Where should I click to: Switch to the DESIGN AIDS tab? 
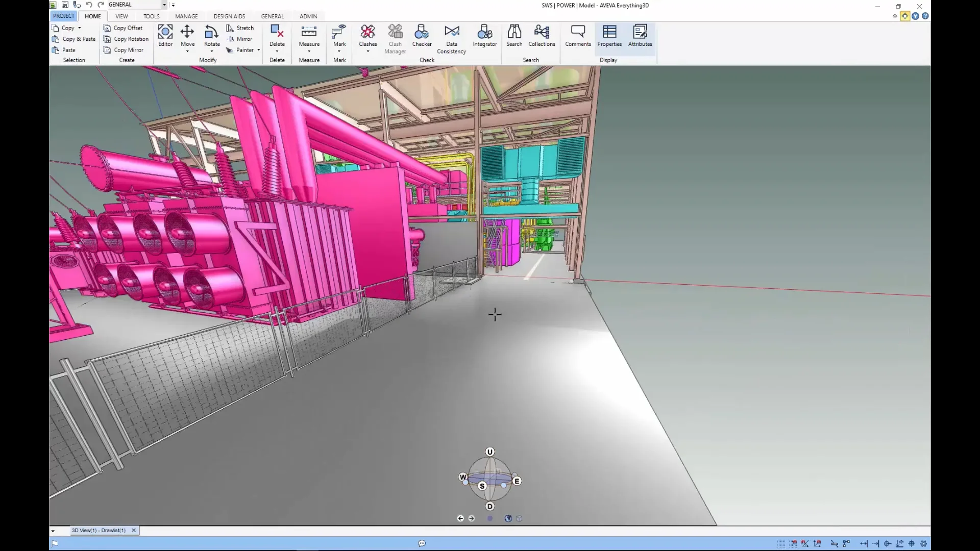229,16
